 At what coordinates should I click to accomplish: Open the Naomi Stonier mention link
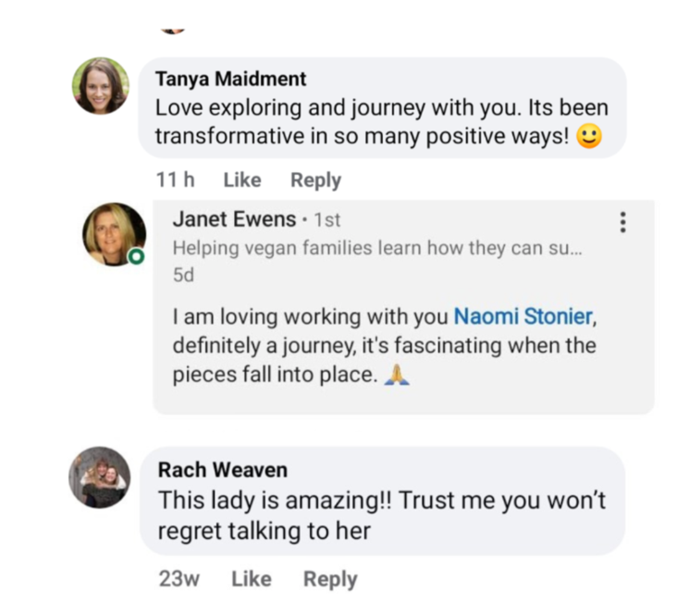[522, 316]
